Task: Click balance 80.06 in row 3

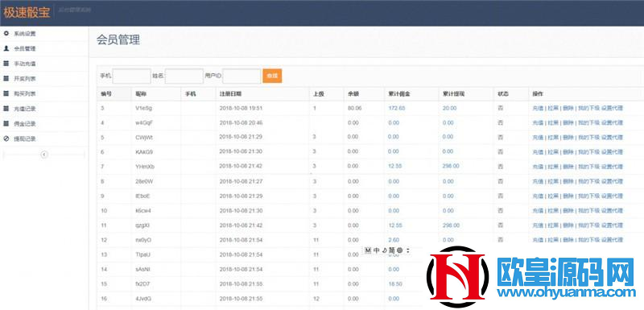Action: point(354,108)
